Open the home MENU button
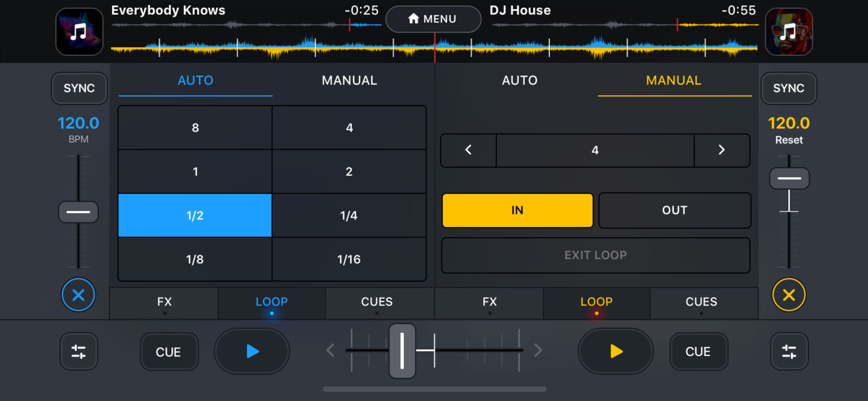The width and height of the screenshot is (868, 401). [433, 19]
